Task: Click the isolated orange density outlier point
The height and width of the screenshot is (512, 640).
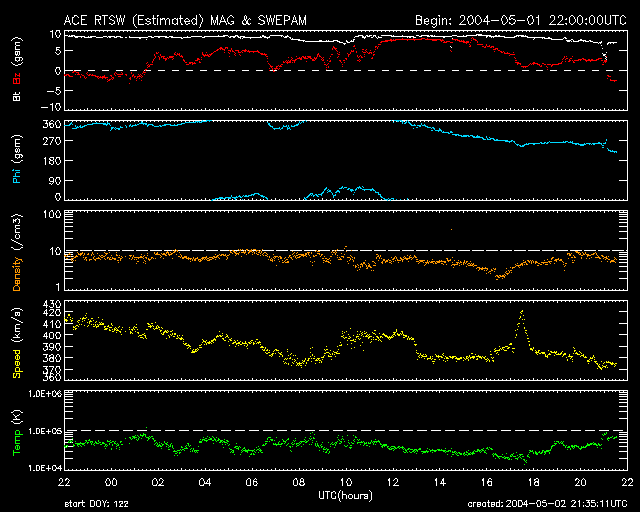Action: point(451,229)
